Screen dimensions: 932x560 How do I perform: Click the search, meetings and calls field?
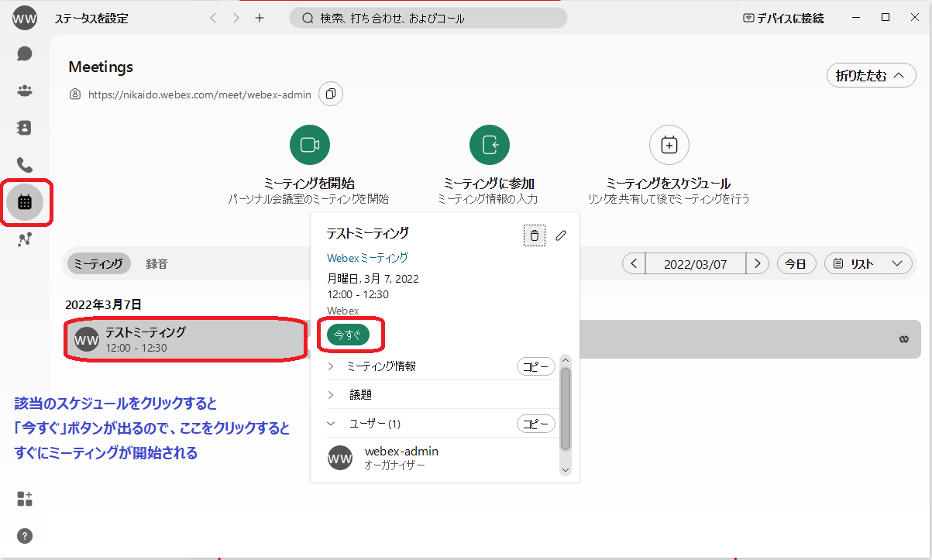pos(428,18)
